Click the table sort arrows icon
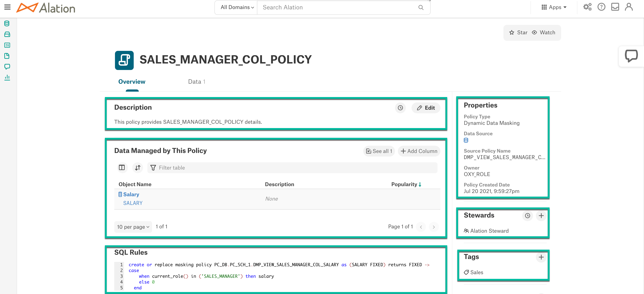Screen dimensions: 644x294 (x=137, y=168)
